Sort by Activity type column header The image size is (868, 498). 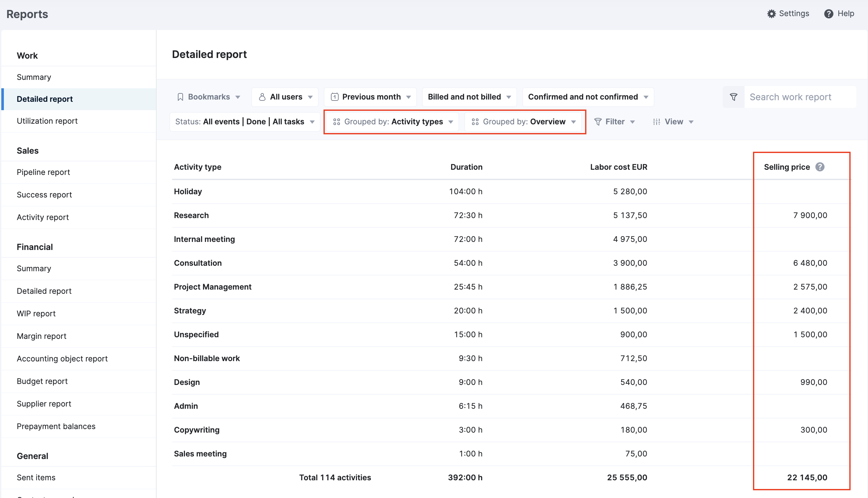click(x=198, y=167)
